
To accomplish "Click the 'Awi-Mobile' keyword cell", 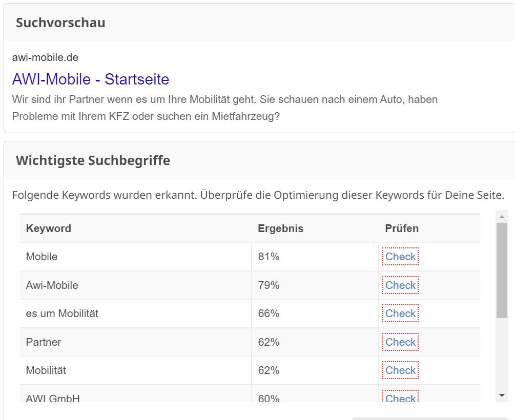I will [x=136, y=285].
